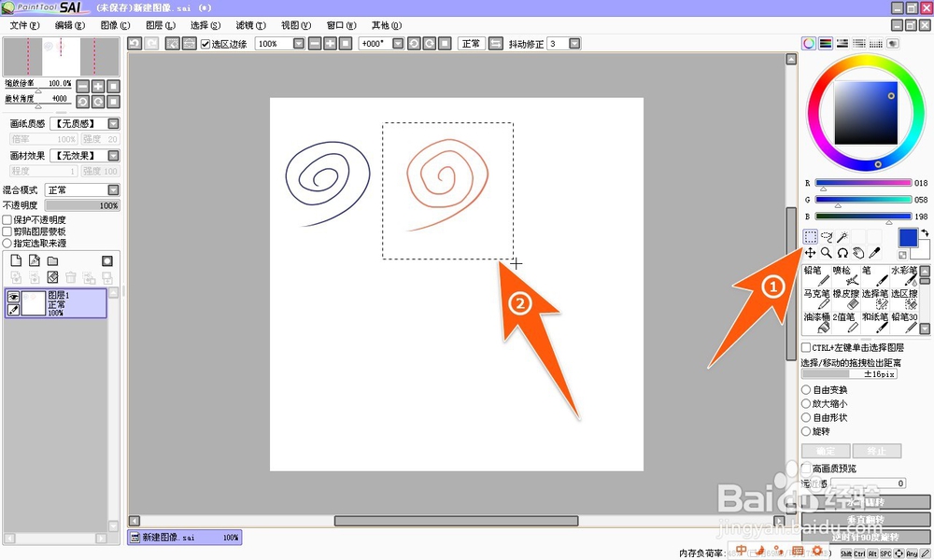Open the 滤镜 menu
The image size is (934, 560).
point(250,25)
